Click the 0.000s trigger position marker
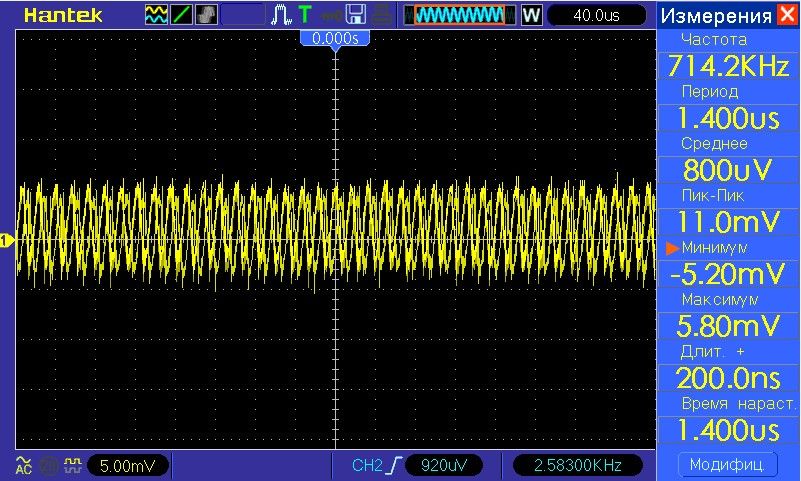 (x=335, y=38)
